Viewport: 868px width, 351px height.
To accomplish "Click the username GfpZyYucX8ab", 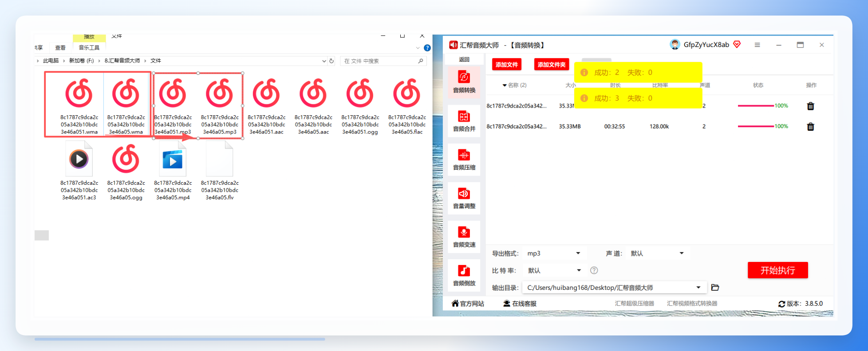I will (x=706, y=45).
